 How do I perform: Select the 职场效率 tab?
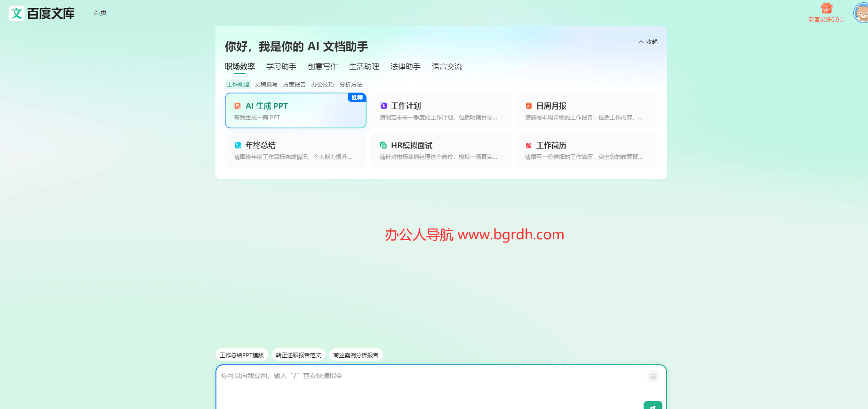click(240, 67)
